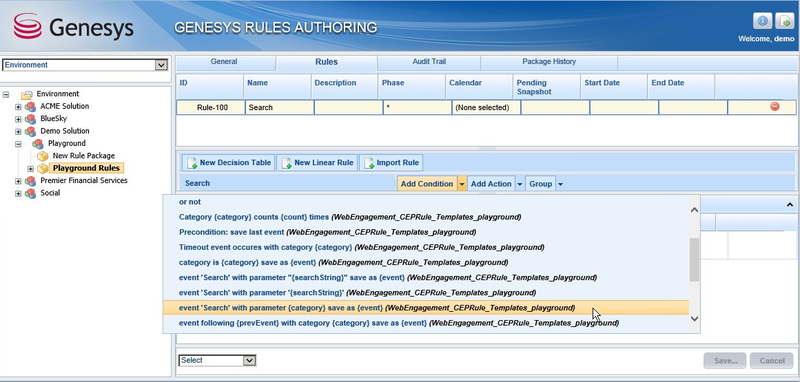The width and height of the screenshot is (800, 382).
Task: Open the Add Action dropdown arrow
Action: coord(520,184)
